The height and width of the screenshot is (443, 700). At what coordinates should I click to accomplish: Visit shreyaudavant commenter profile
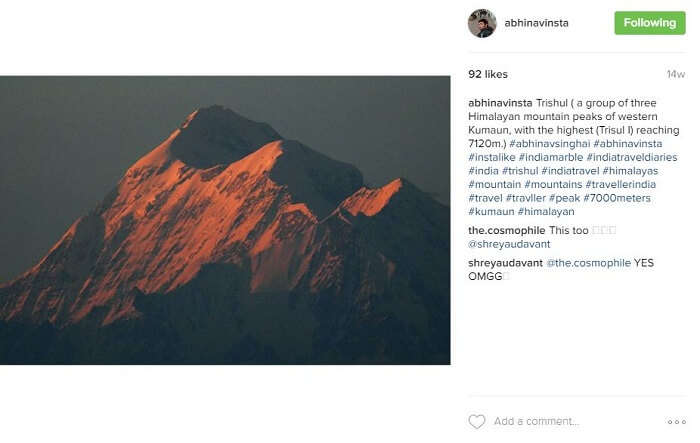click(x=505, y=263)
